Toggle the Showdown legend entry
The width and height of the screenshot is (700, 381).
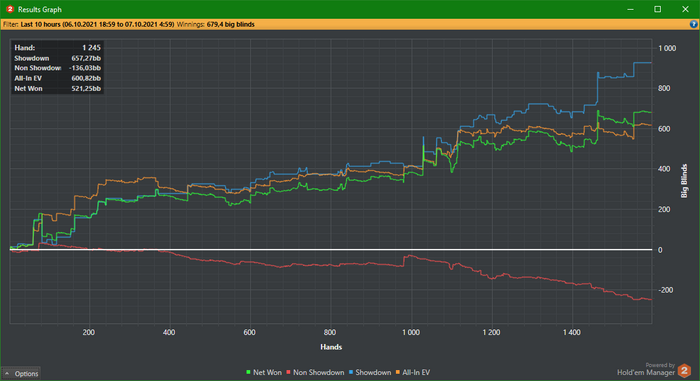coord(370,372)
